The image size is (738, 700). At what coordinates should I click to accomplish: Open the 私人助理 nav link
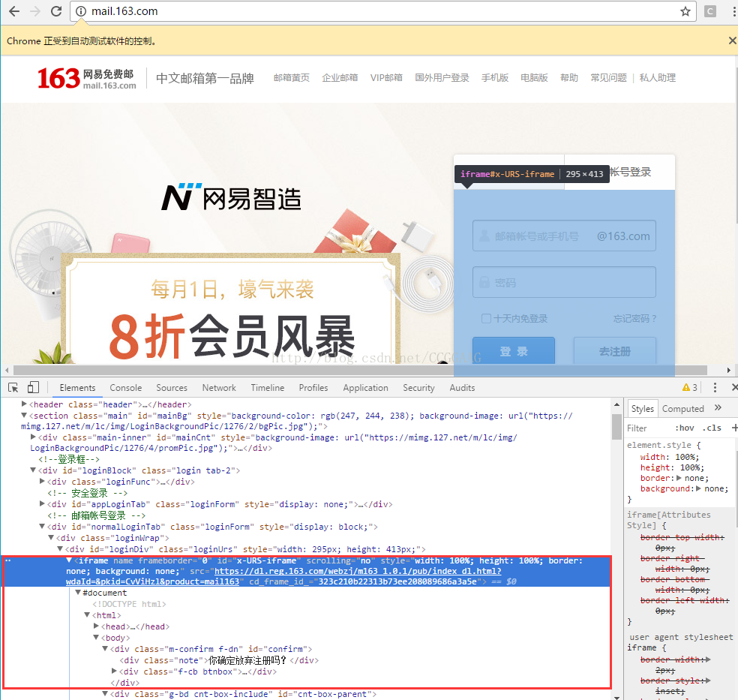click(658, 78)
